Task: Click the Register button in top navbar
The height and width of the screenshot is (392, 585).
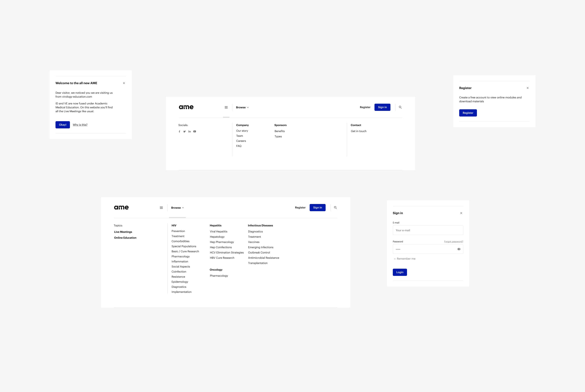Action: tap(365, 107)
